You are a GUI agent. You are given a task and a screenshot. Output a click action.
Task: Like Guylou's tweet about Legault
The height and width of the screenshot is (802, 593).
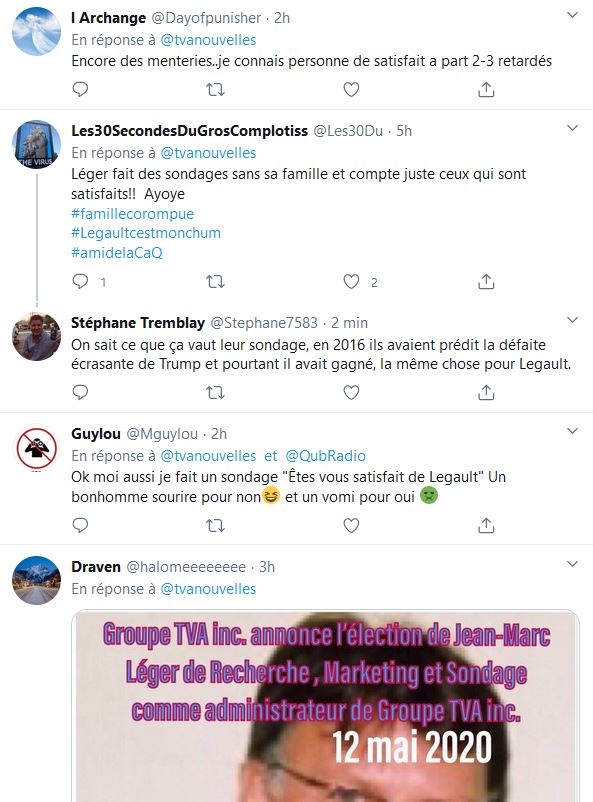[351, 525]
